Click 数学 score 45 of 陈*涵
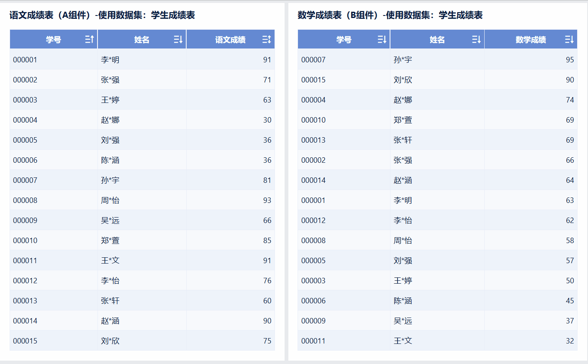The image size is (588, 364). 570,301
